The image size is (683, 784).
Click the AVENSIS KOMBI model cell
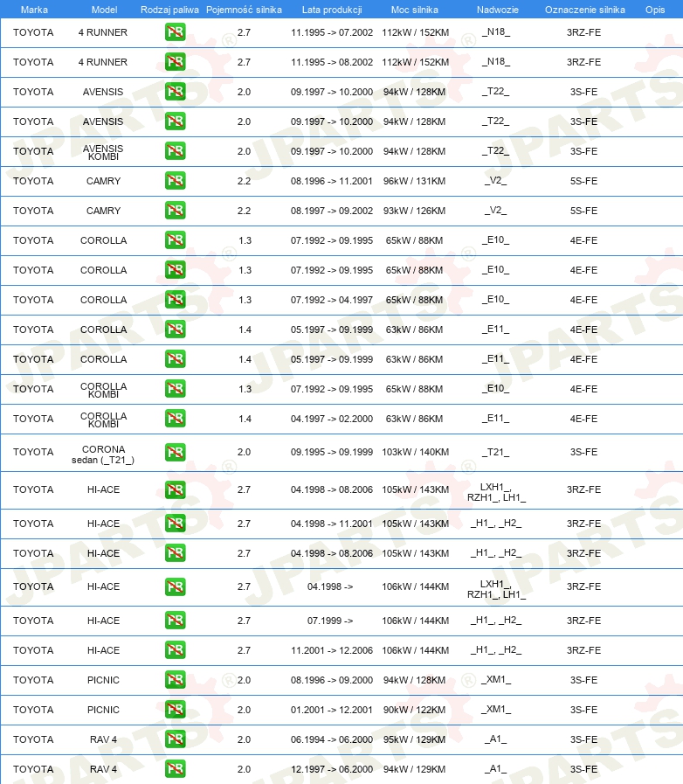103,152
